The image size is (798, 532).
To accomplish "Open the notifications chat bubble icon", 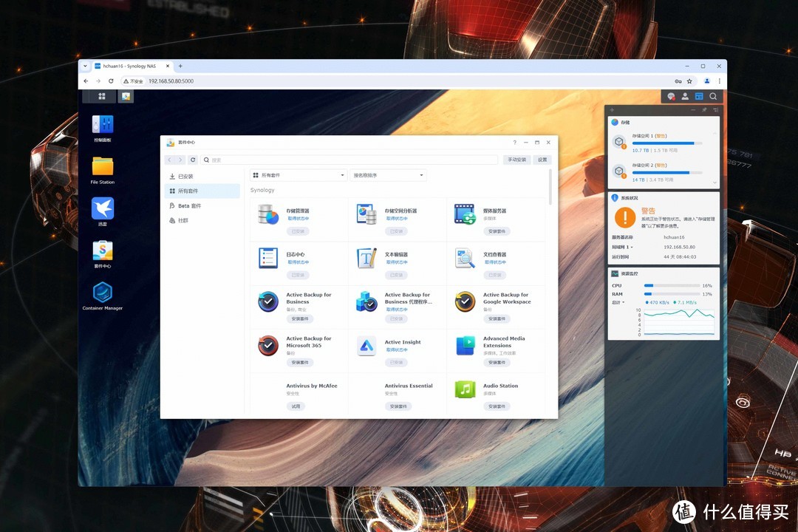I will (x=671, y=96).
